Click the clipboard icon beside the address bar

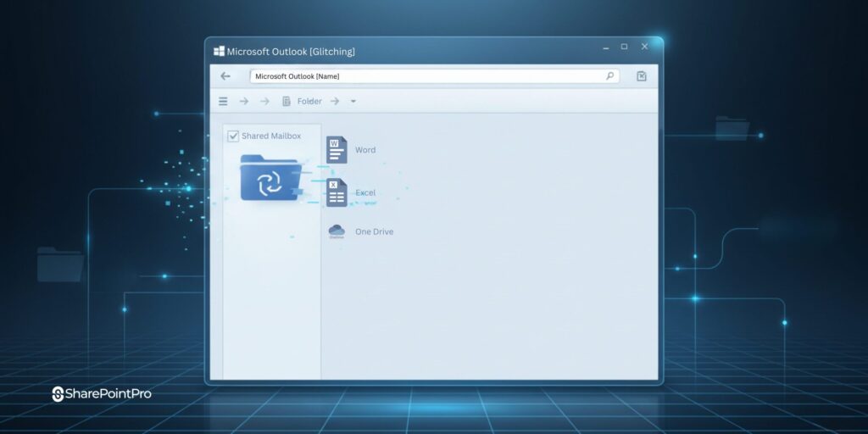(x=642, y=76)
